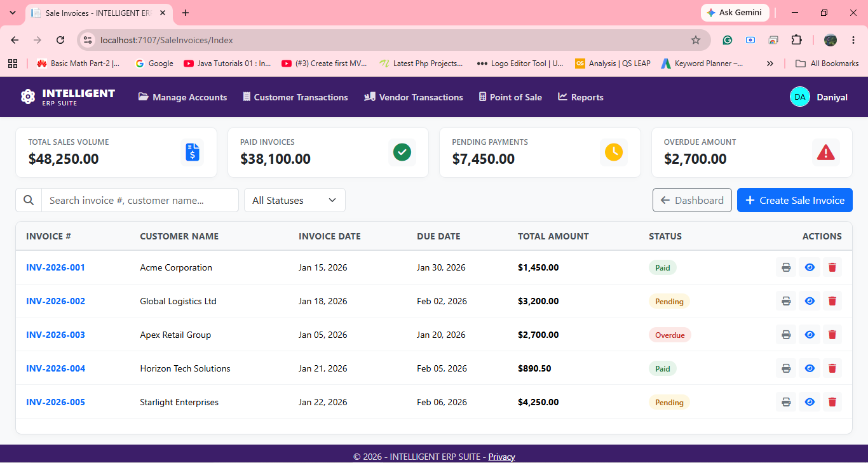Open the Manage Accounts menu
Viewport: 868px width, 463px height.
point(182,97)
